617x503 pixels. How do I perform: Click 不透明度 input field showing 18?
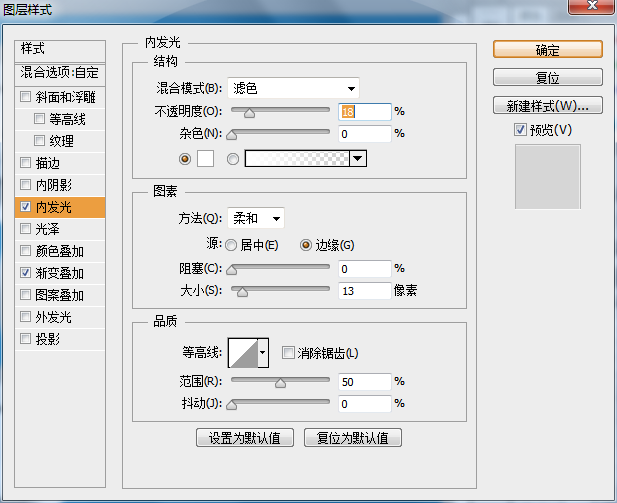pyautogui.click(x=365, y=112)
